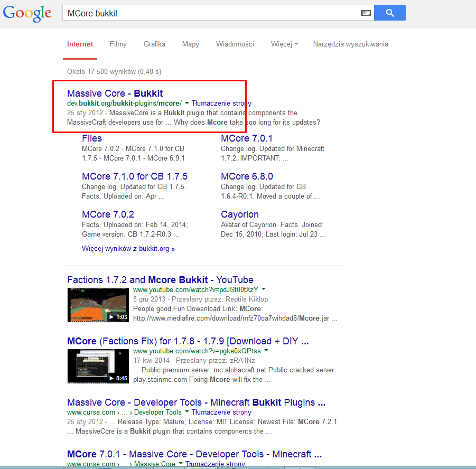
Task: Open the on-screen keyboard icon in search box
Action: [366, 13]
